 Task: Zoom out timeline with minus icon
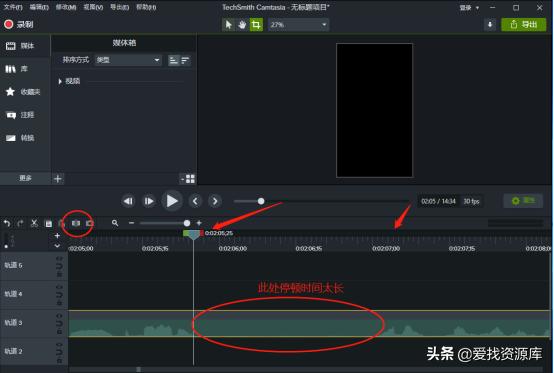(x=131, y=223)
